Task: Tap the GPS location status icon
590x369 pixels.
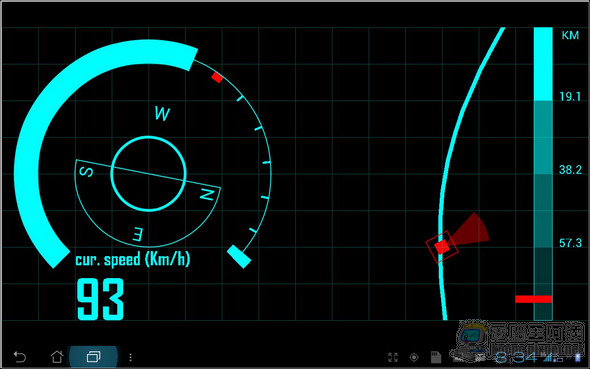Action: [414, 357]
